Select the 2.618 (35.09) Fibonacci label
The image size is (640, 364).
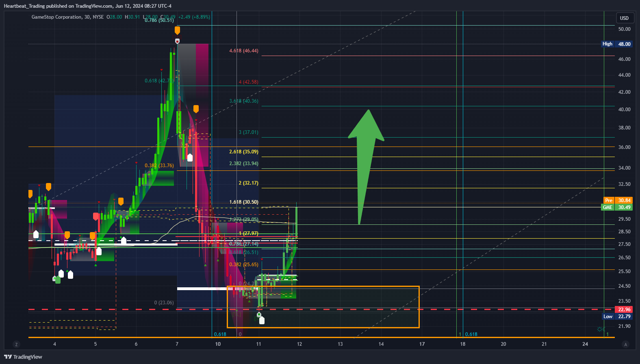(244, 152)
